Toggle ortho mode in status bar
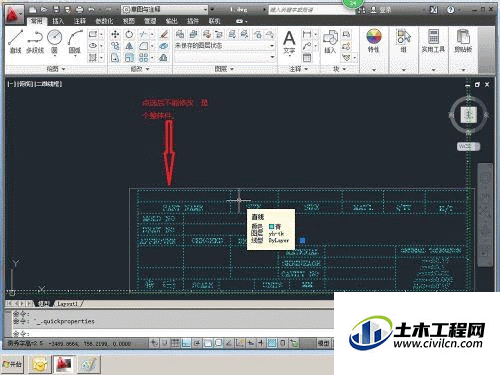 coord(186,343)
